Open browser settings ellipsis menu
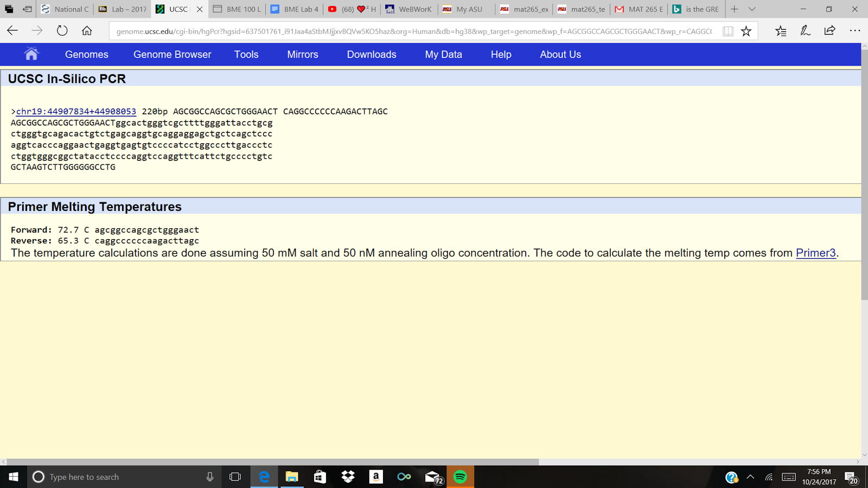The height and width of the screenshot is (488, 868). (855, 31)
